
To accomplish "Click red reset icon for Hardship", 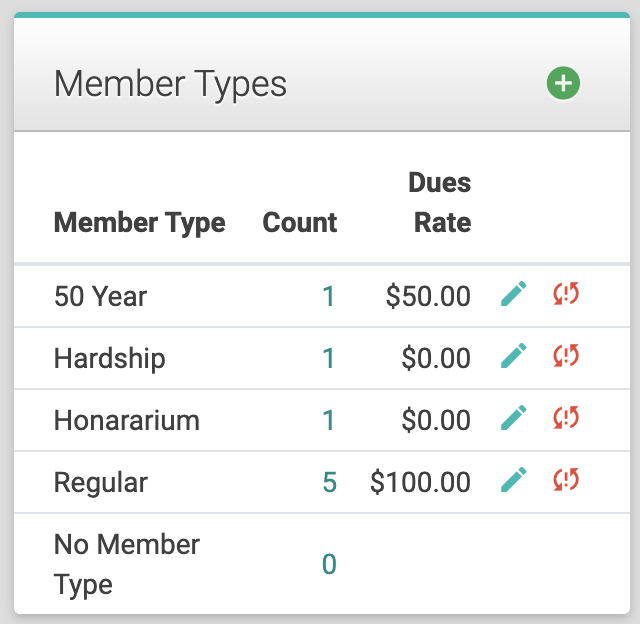I will click(566, 357).
